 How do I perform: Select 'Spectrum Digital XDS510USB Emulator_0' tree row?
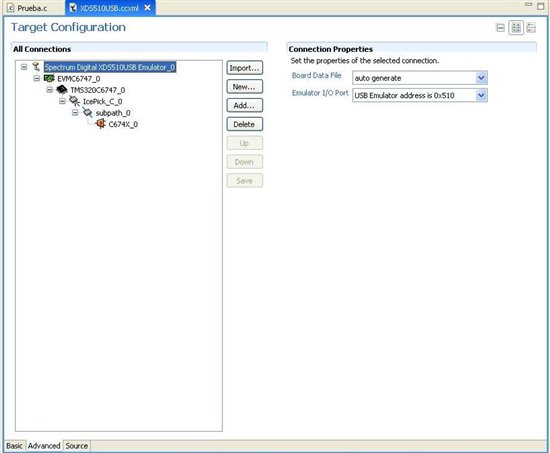pos(110,67)
